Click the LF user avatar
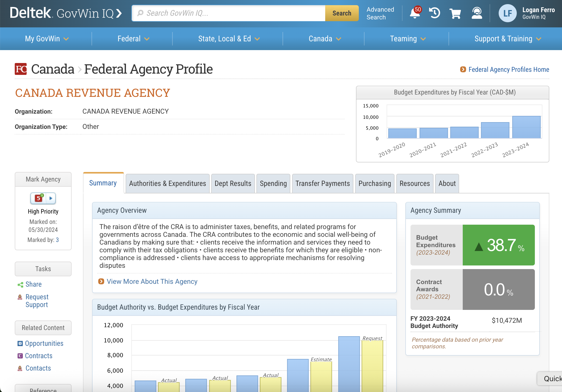This screenshot has height=392, width=562. click(x=507, y=13)
